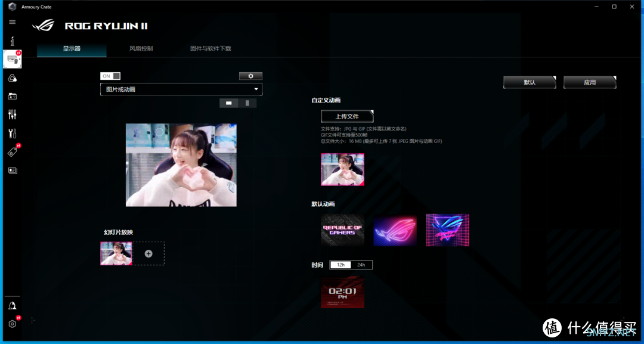Choose 24h time format
The height and width of the screenshot is (344, 644).
(361, 265)
